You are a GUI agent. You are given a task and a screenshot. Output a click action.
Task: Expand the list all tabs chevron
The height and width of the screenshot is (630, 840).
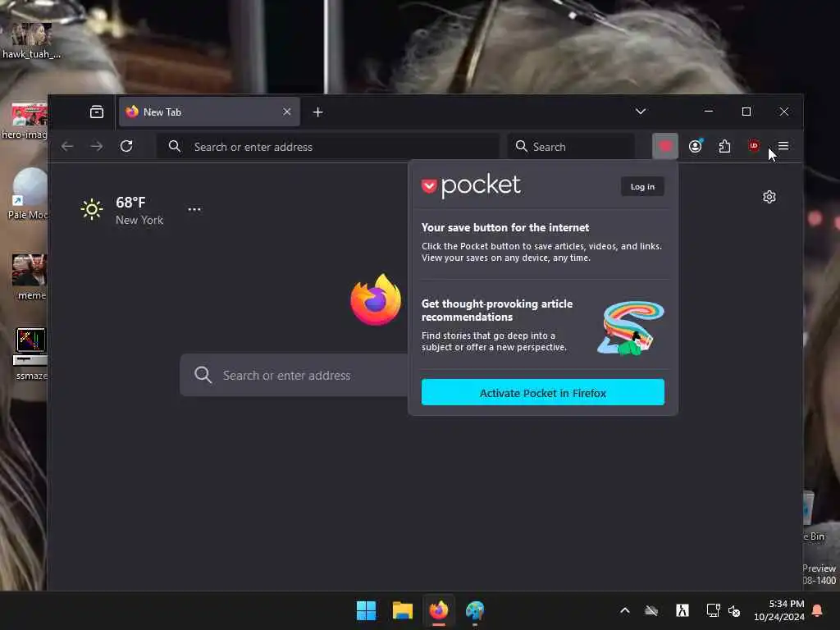pos(641,112)
